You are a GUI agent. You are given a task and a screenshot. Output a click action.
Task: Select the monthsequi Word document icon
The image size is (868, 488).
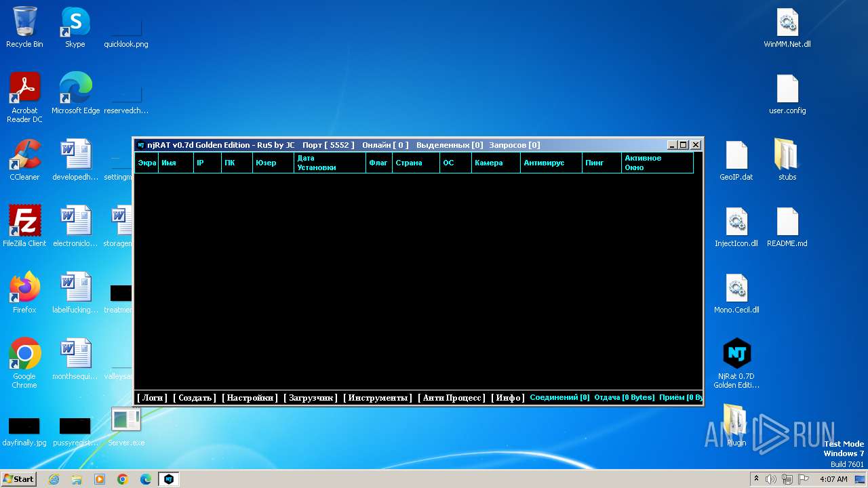coord(75,359)
